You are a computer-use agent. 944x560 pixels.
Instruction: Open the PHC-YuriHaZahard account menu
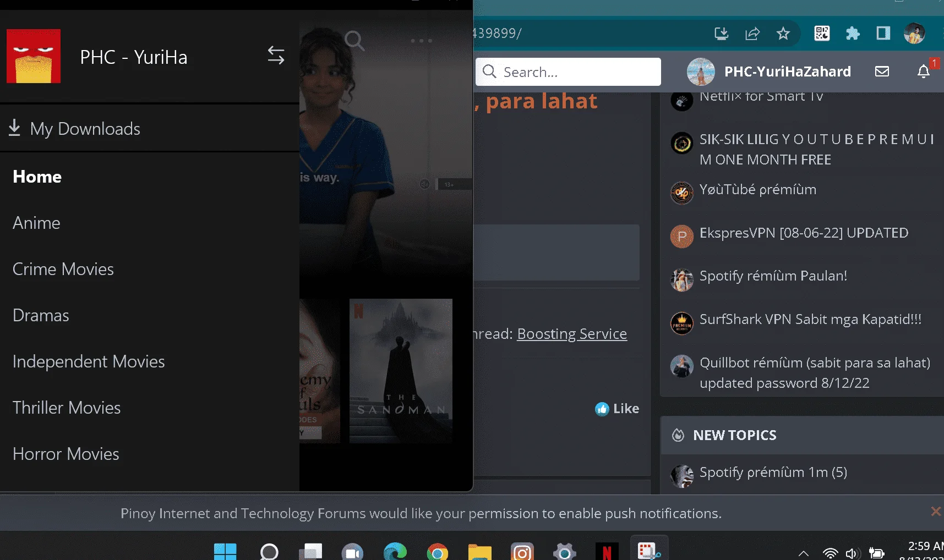[769, 72]
